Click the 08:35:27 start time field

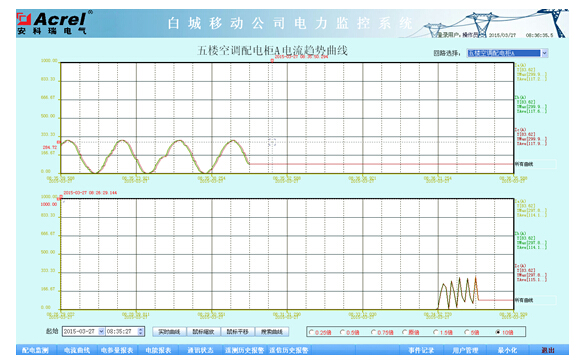point(122,331)
